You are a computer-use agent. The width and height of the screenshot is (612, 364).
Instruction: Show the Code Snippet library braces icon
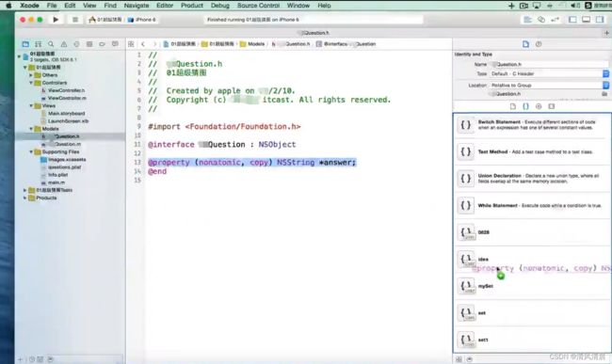pyautogui.click(x=525, y=106)
